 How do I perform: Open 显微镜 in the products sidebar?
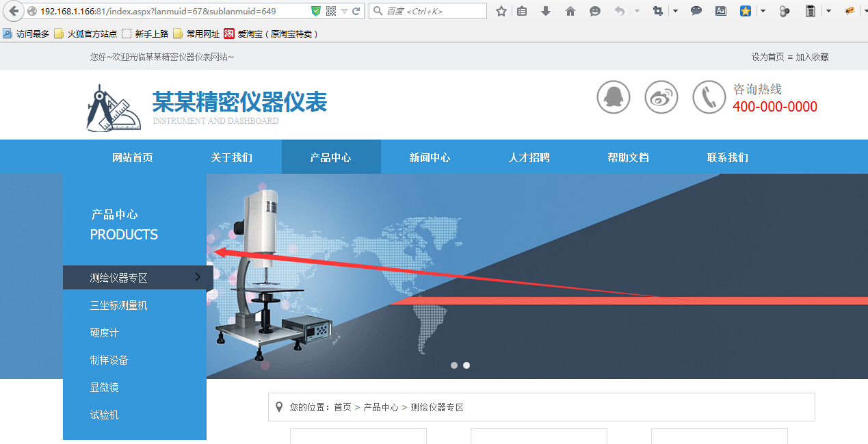pyautogui.click(x=105, y=387)
